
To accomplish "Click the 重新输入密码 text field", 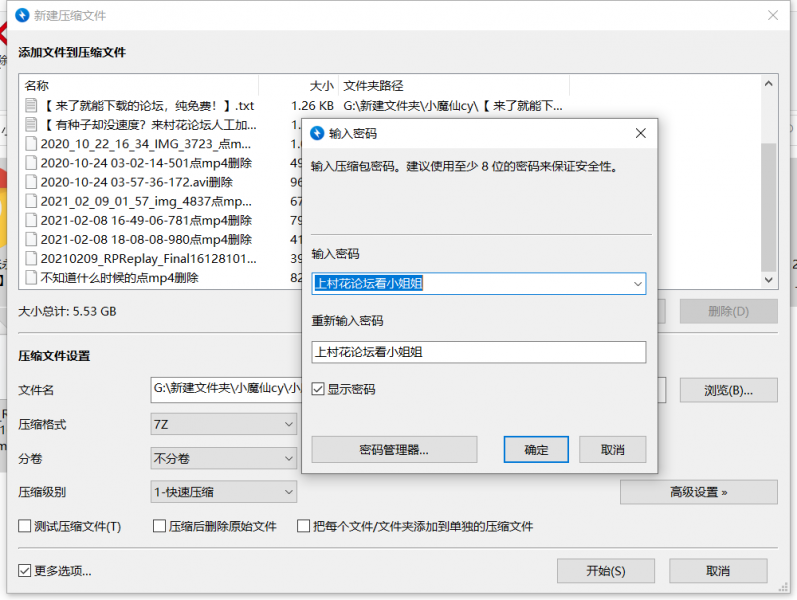I will click(x=478, y=352).
